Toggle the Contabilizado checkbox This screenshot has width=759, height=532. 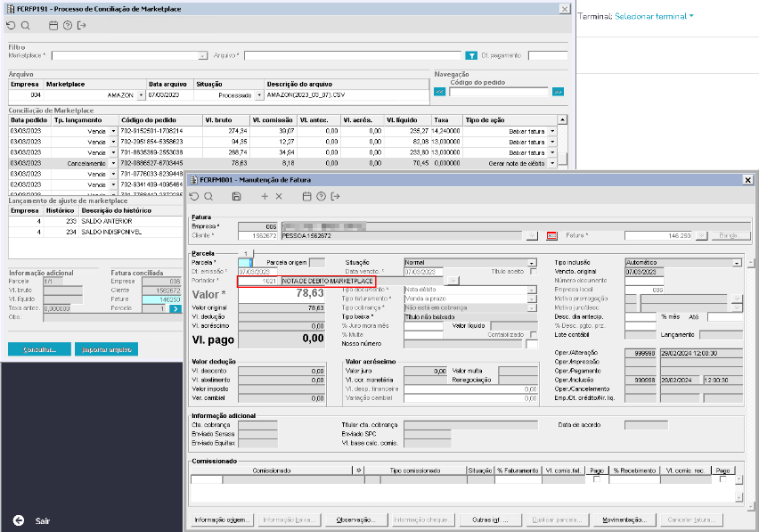534,334
